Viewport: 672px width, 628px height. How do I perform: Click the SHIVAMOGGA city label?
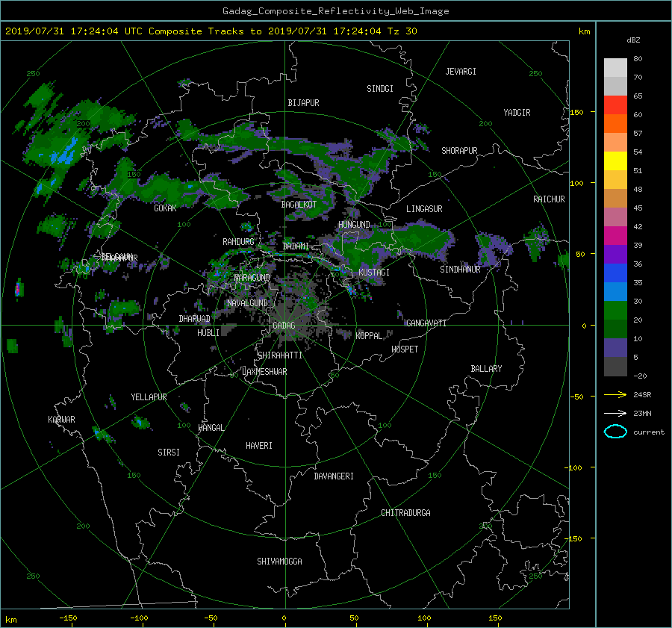pos(279,562)
